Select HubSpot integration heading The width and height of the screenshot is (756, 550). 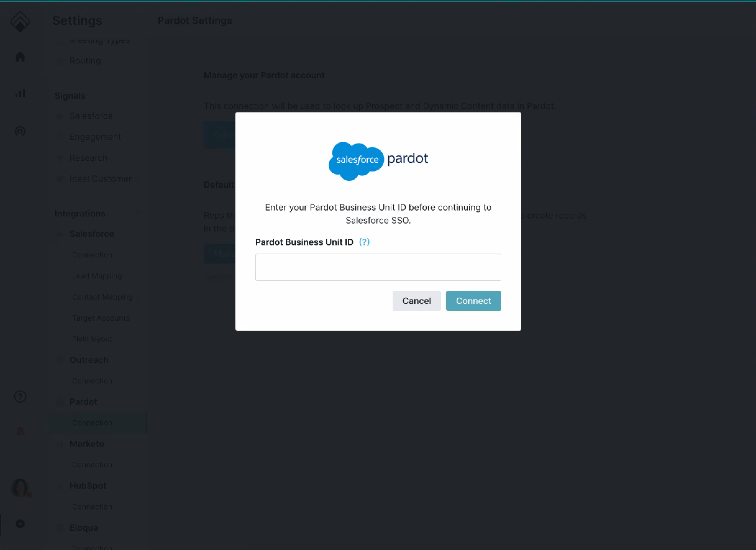click(x=88, y=486)
